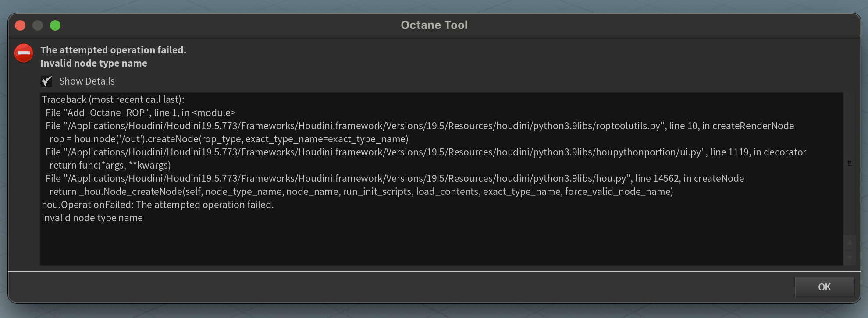Click the 'Add_Octane_ROP' file line
The width and height of the screenshot is (868, 318).
[x=140, y=113]
